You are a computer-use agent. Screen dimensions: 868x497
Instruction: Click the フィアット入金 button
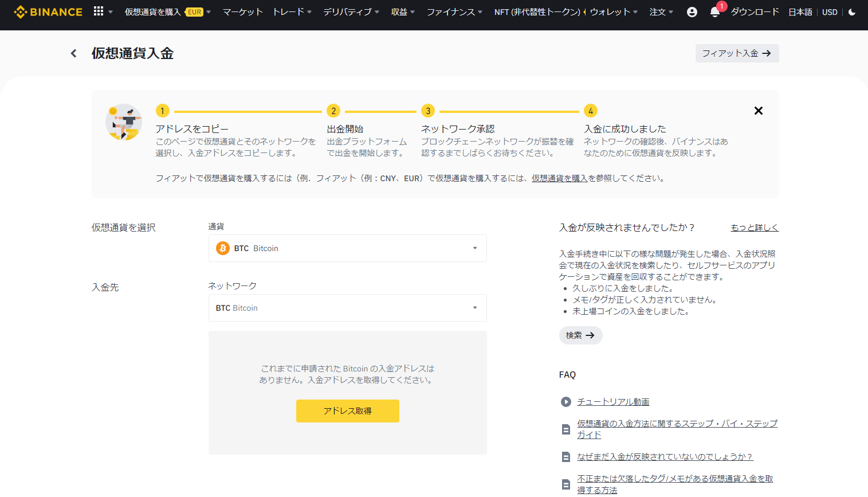coord(737,53)
